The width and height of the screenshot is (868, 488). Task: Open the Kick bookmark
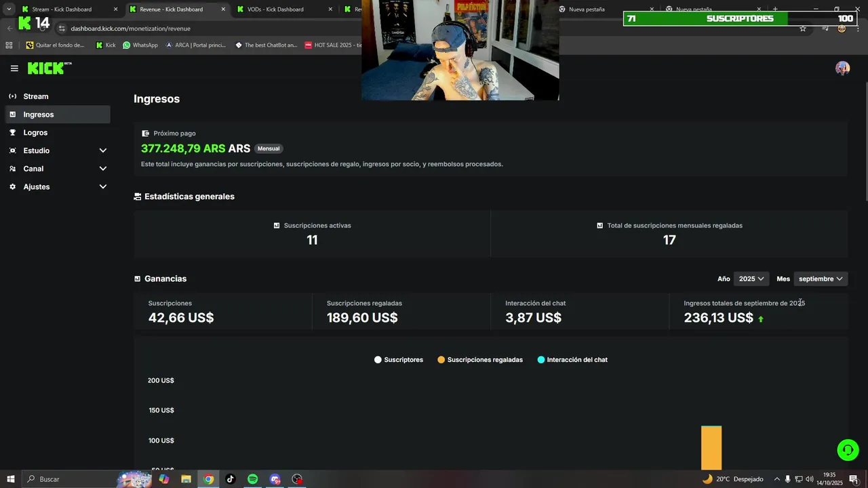pos(106,45)
